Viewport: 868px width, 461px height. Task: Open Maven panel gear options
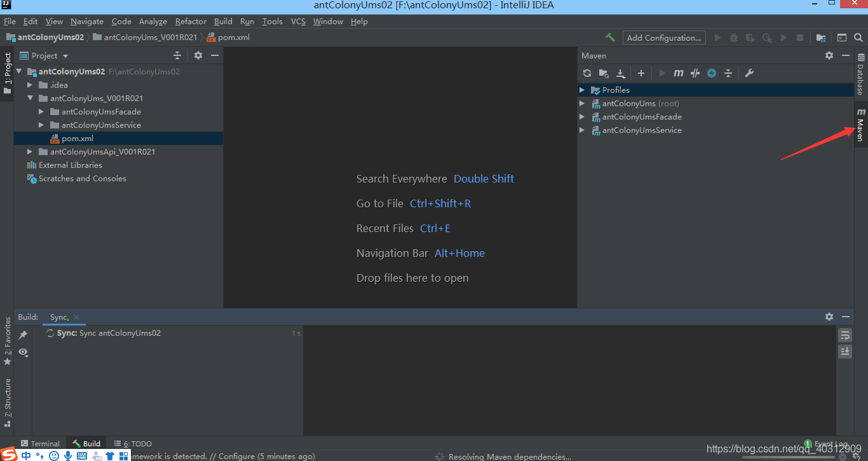click(829, 55)
